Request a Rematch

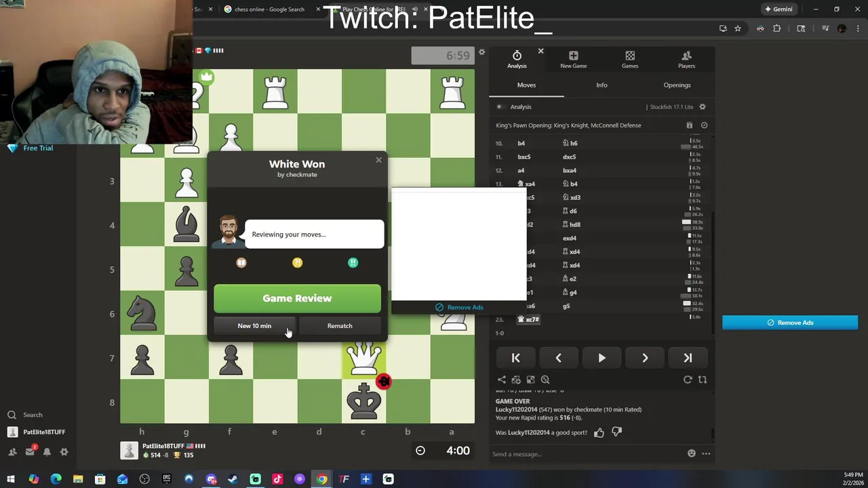point(340,326)
